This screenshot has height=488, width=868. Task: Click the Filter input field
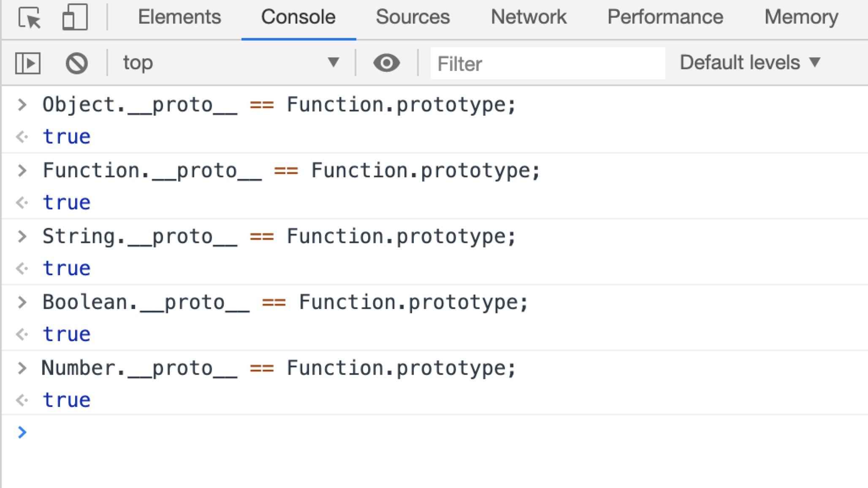coord(547,64)
